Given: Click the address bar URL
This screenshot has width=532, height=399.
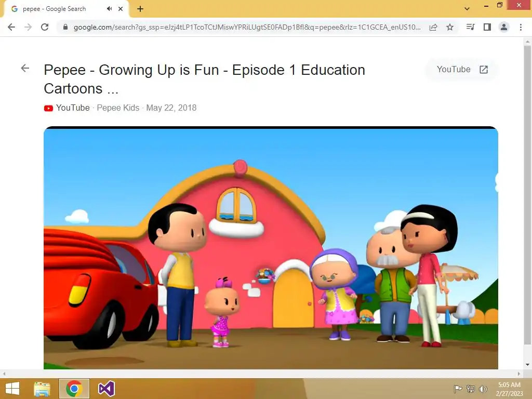Looking at the screenshot, I should 247,27.
